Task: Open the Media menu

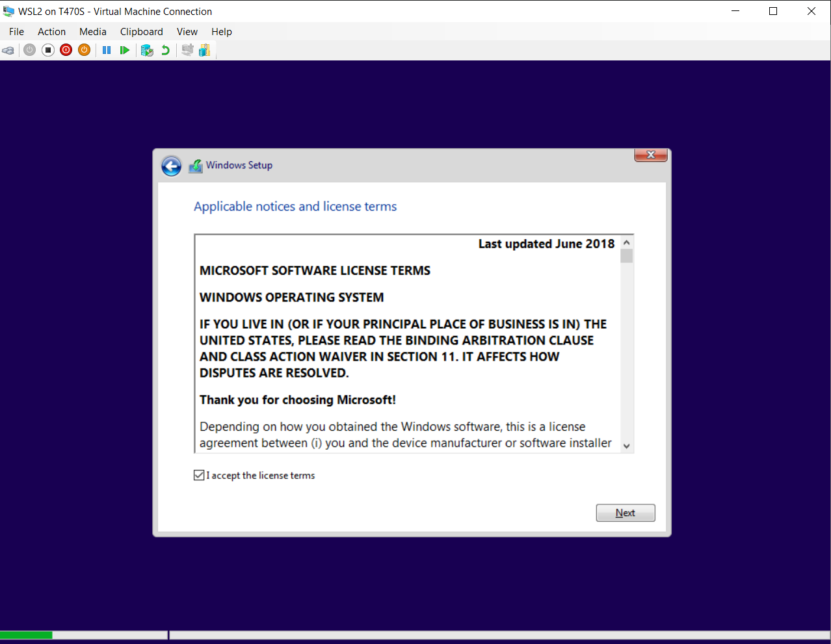Action: [92, 31]
